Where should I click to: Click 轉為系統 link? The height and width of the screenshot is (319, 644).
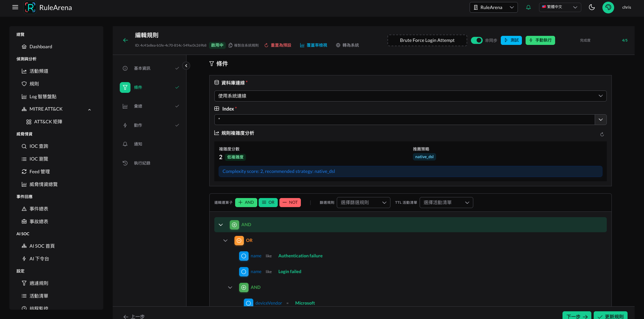347,45
